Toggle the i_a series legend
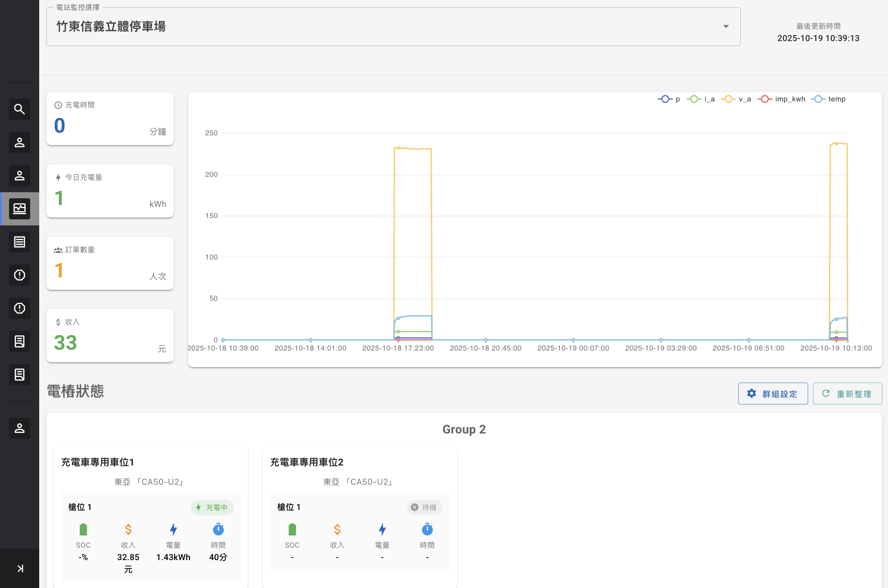The height and width of the screenshot is (588, 888). (700, 99)
